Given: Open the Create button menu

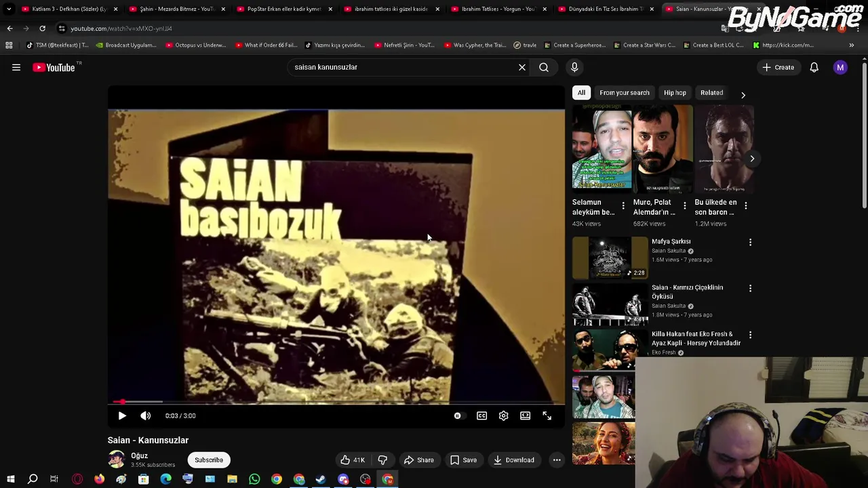Looking at the screenshot, I should tap(778, 67).
